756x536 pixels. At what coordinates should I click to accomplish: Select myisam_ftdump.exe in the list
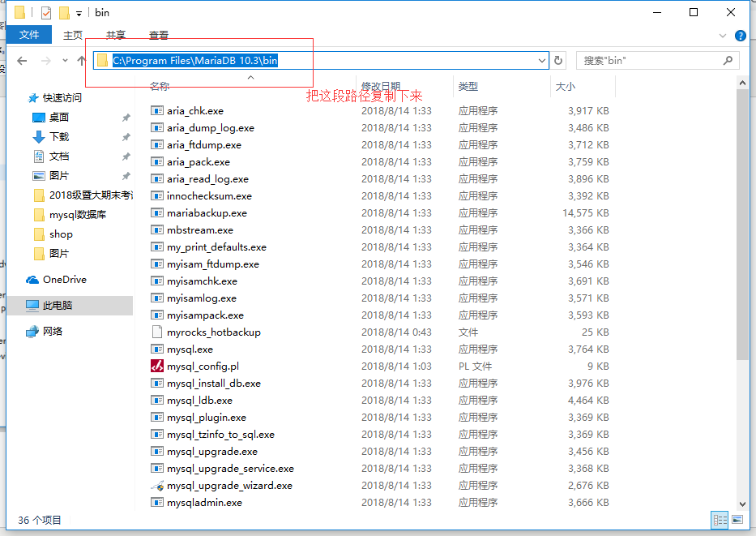point(213,264)
